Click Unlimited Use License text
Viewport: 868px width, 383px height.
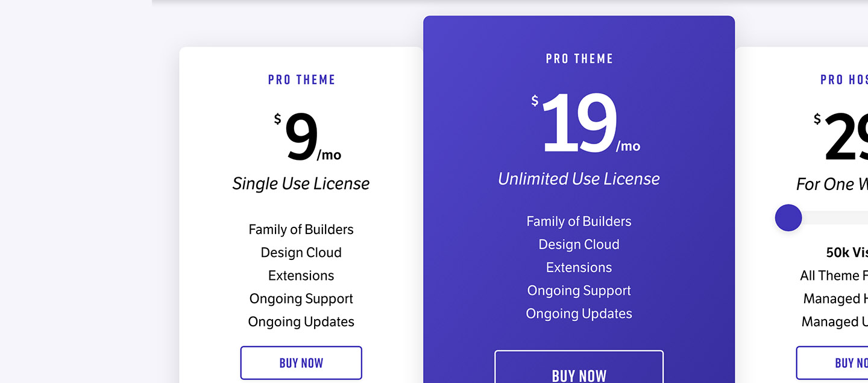click(x=579, y=179)
